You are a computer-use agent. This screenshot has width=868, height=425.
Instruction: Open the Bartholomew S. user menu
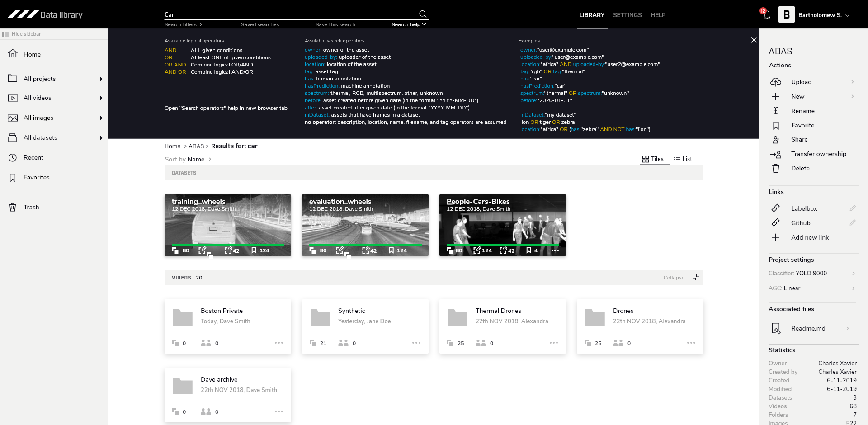(x=823, y=15)
